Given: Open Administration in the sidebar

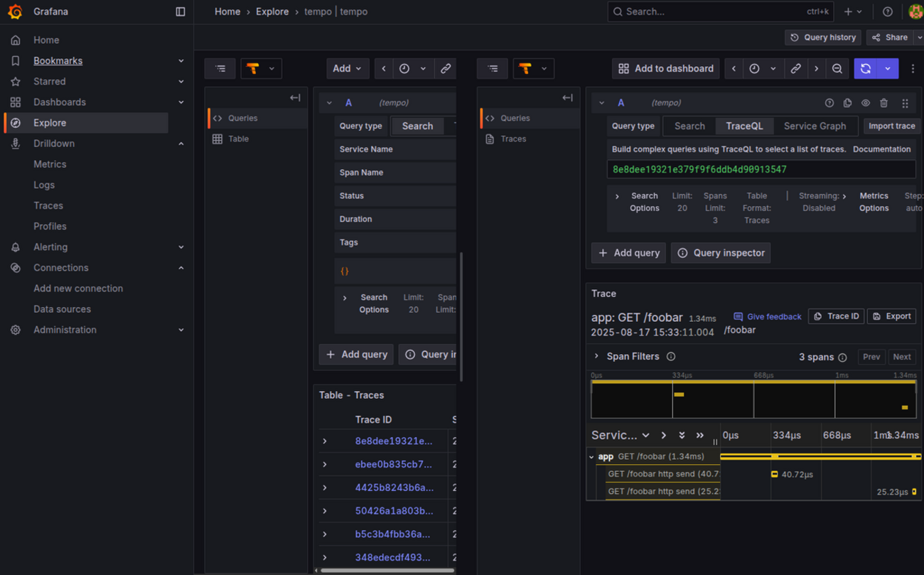Looking at the screenshot, I should (65, 330).
